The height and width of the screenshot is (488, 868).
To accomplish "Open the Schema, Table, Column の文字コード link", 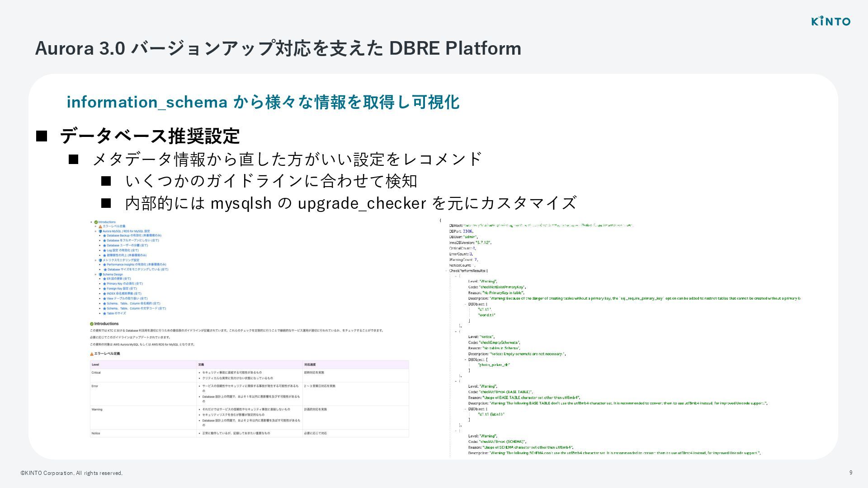I will coord(136,309).
